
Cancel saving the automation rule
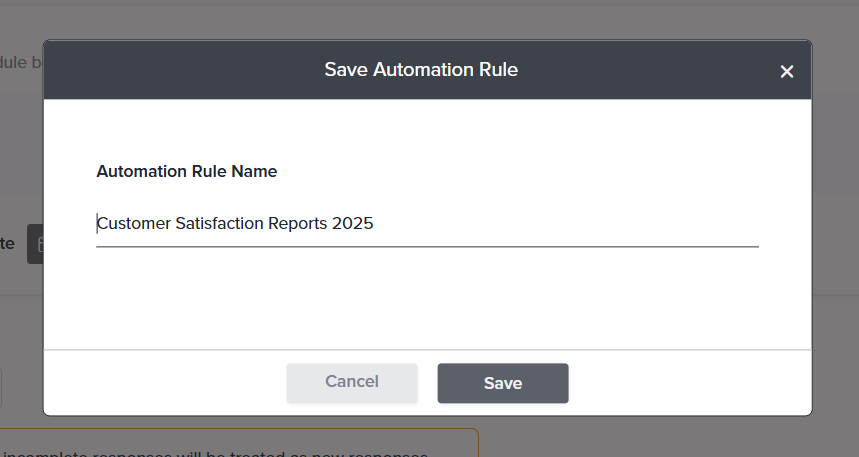(x=352, y=382)
